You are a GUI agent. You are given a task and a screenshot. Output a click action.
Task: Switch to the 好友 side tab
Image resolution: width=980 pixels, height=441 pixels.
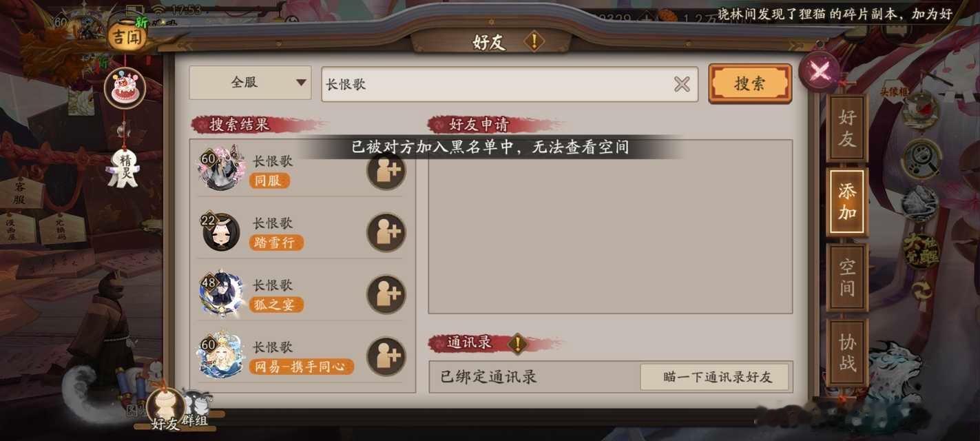click(847, 129)
